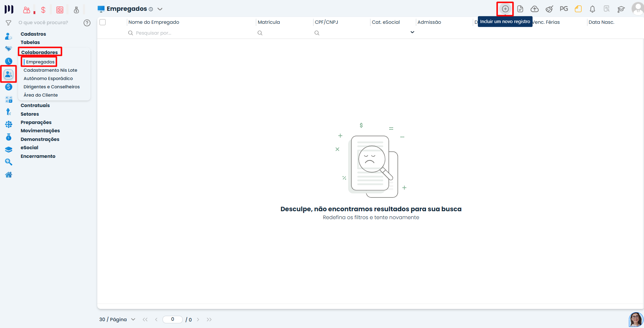This screenshot has height=328, width=644.
Task: Expand the Demonstrações menu section
Action: tap(40, 139)
